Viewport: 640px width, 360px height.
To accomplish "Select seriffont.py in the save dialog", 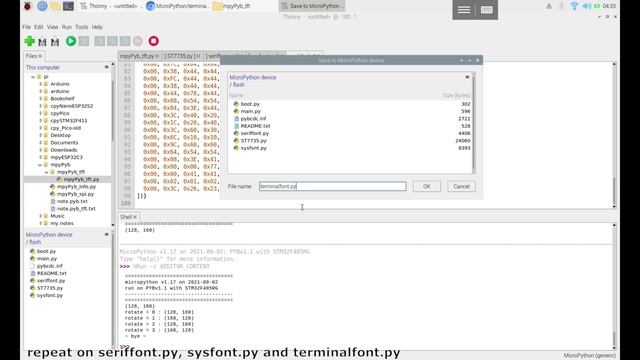I will click(x=255, y=133).
